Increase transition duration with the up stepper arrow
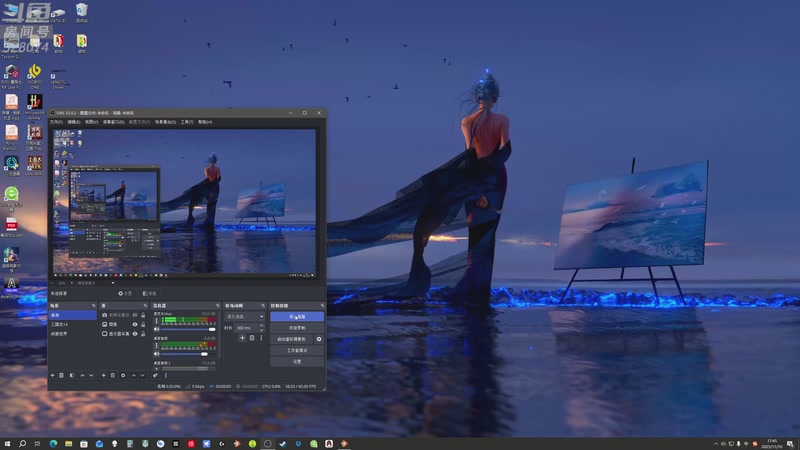This screenshot has width=800, height=450. pyautogui.click(x=262, y=325)
